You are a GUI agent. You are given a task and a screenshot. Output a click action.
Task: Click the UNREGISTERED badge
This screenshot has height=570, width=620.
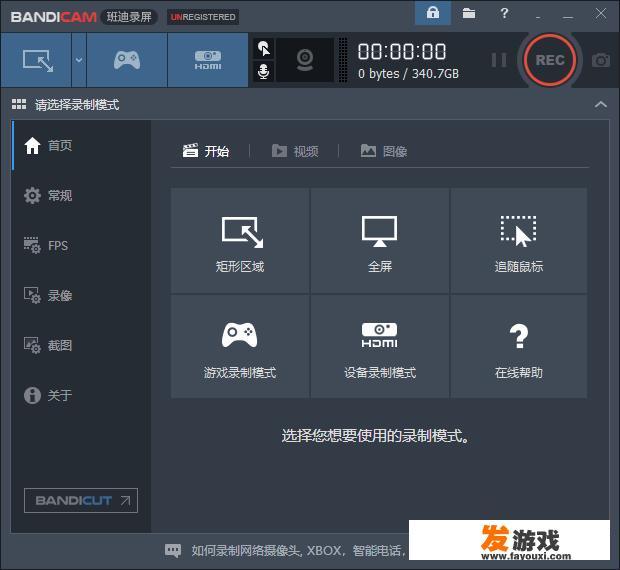coord(203,17)
